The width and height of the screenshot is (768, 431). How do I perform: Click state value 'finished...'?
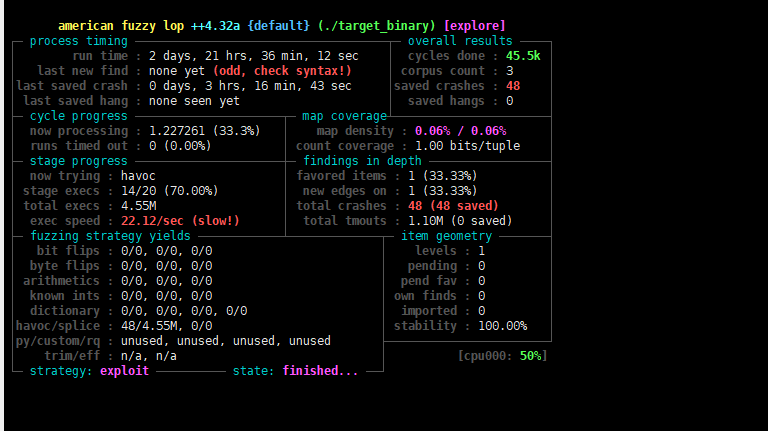point(320,371)
